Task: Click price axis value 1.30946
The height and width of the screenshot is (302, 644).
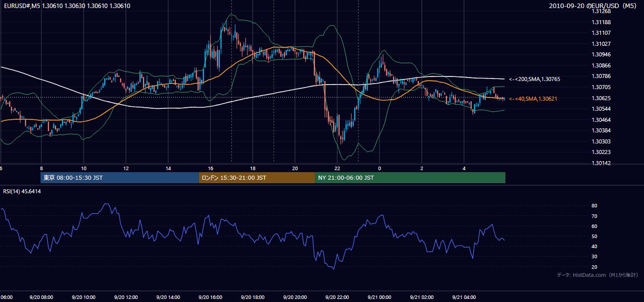Action: 602,54
